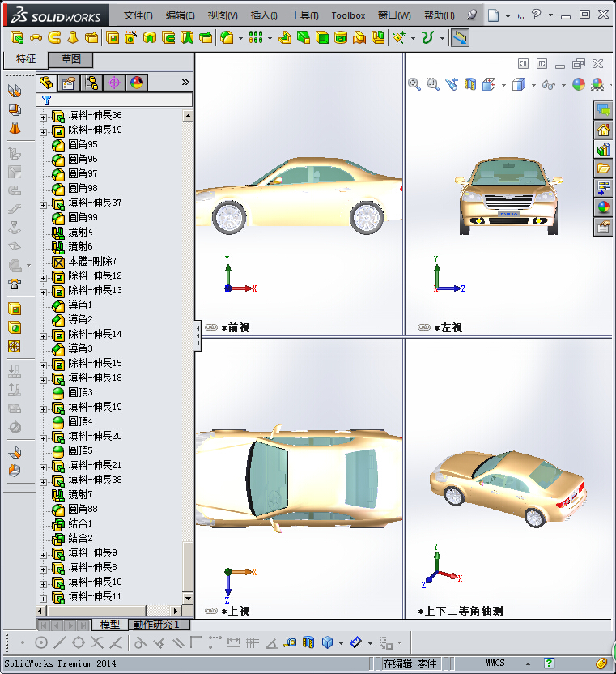Toggle the linked view icon for 左視

point(424,327)
